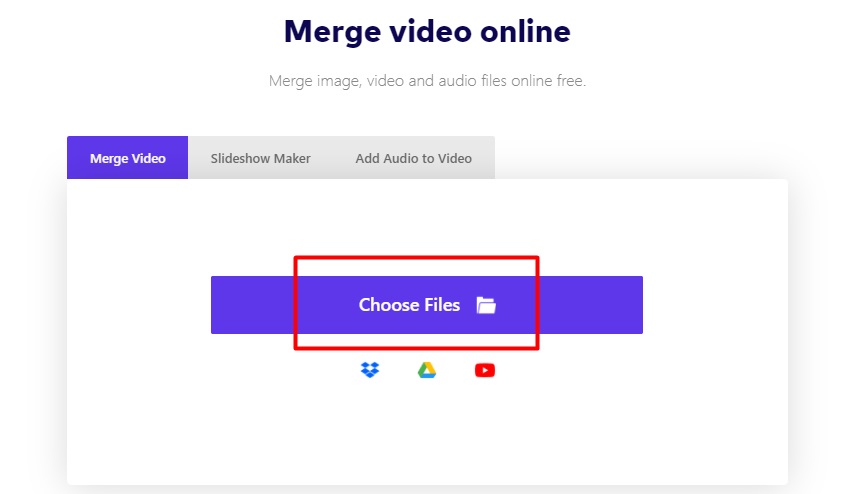
Task: Import a file from Google Drive icon
Action: tap(427, 370)
